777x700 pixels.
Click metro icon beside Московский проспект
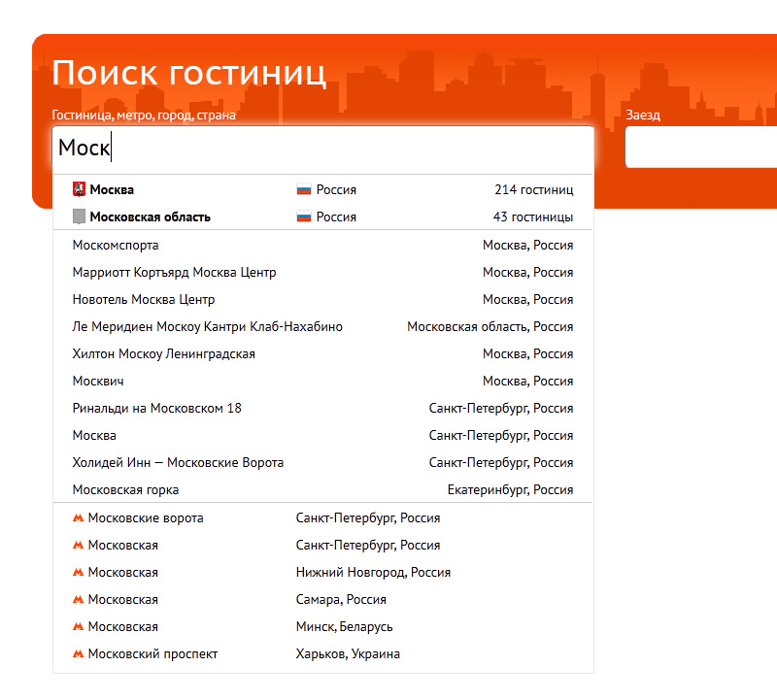coord(79,654)
